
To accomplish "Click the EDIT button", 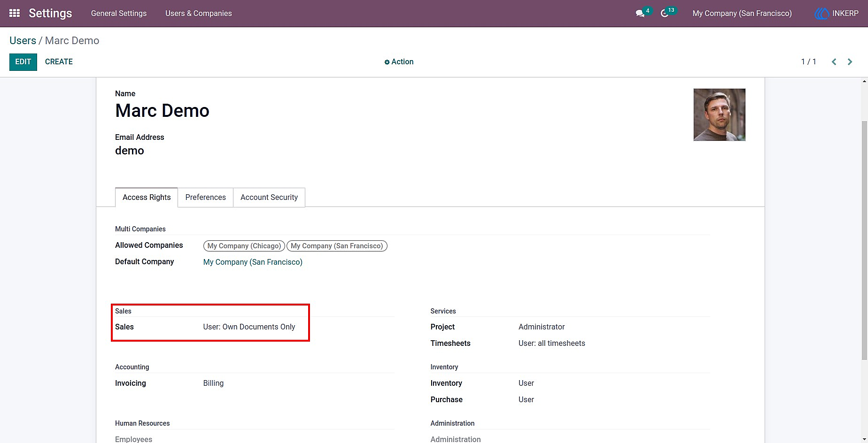I will (23, 62).
